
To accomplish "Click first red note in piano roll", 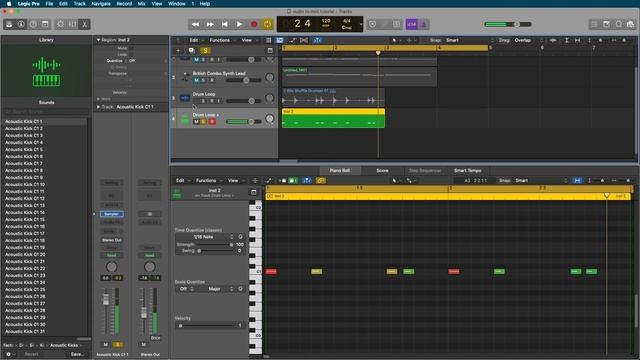I will coord(271,271).
